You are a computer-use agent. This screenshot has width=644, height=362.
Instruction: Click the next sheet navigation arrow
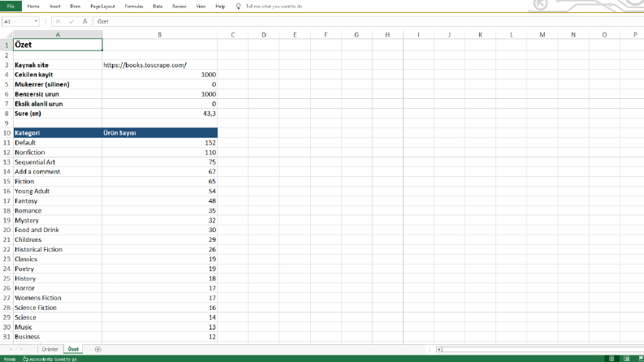(x=21, y=349)
